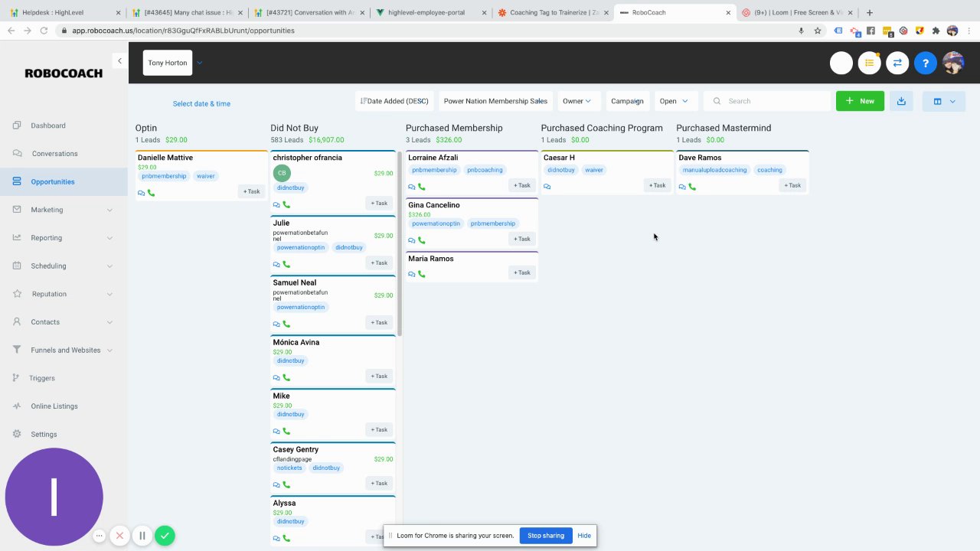Click the Dashboard sidebar icon
The width and height of the screenshot is (980, 551).
coord(17,126)
